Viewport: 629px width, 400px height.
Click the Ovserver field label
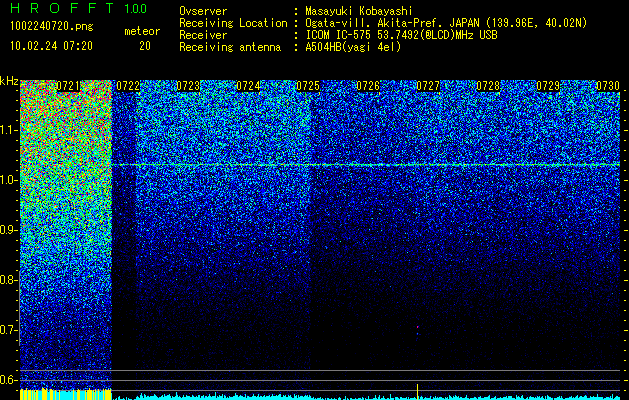[203, 11]
